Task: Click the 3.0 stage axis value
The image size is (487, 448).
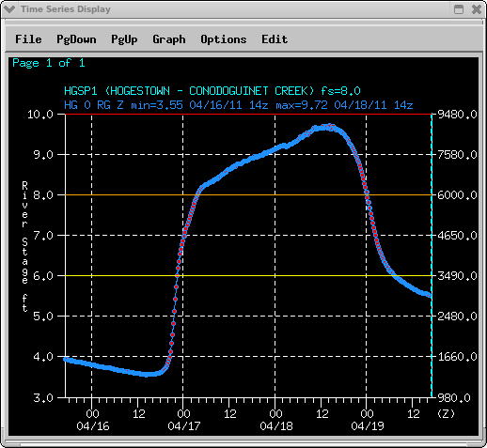Action: [x=43, y=398]
